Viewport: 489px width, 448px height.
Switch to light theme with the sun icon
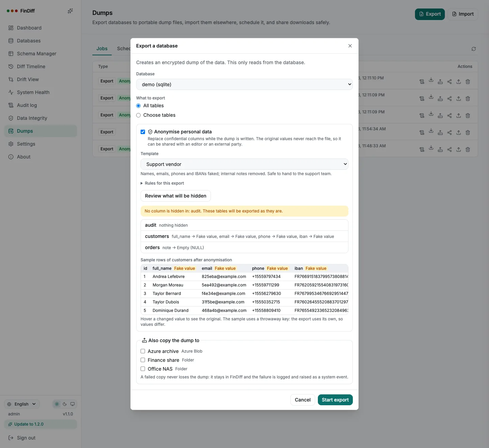point(57,404)
